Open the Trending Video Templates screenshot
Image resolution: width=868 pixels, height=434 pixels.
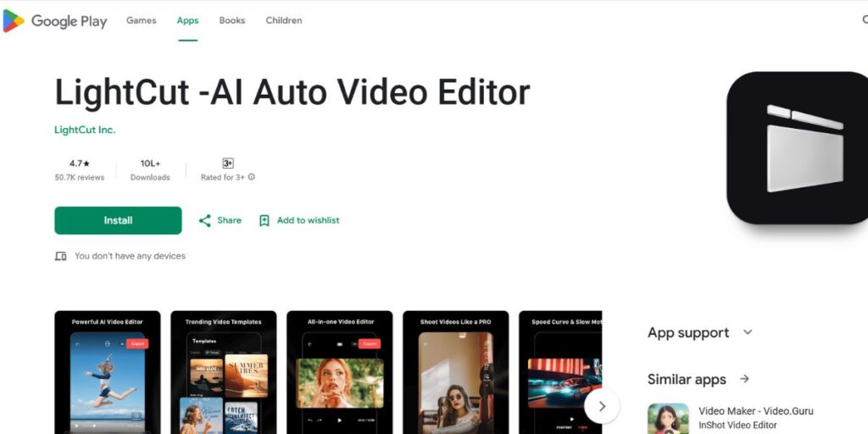pos(224,372)
